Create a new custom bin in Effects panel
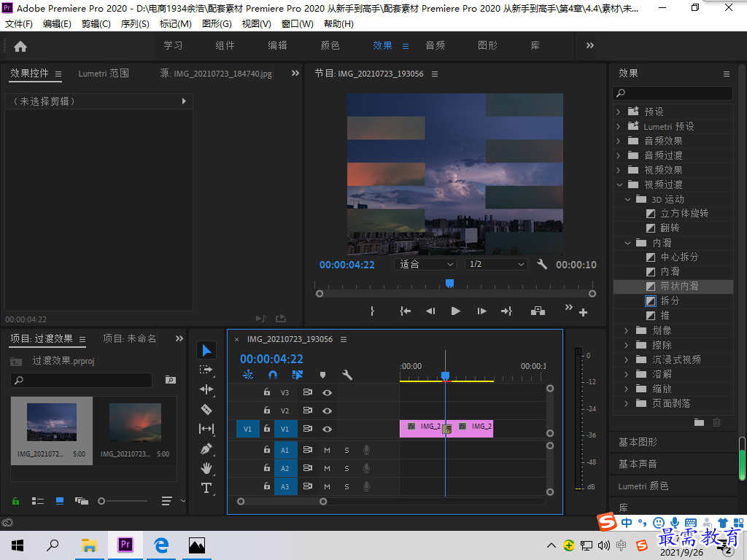Viewport: 747px width, 560px height. [x=699, y=422]
